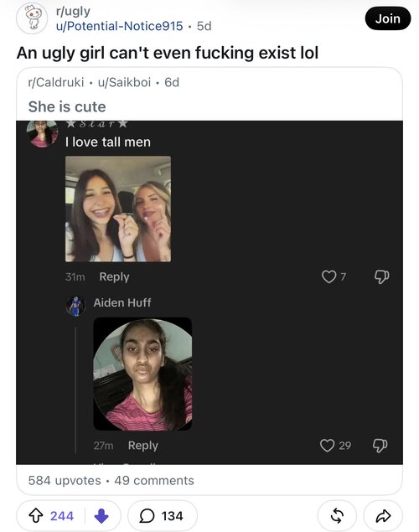Image resolution: width=419 pixels, height=532 pixels.
Task: Upvote the post with the up arrow
Action: (36, 516)
